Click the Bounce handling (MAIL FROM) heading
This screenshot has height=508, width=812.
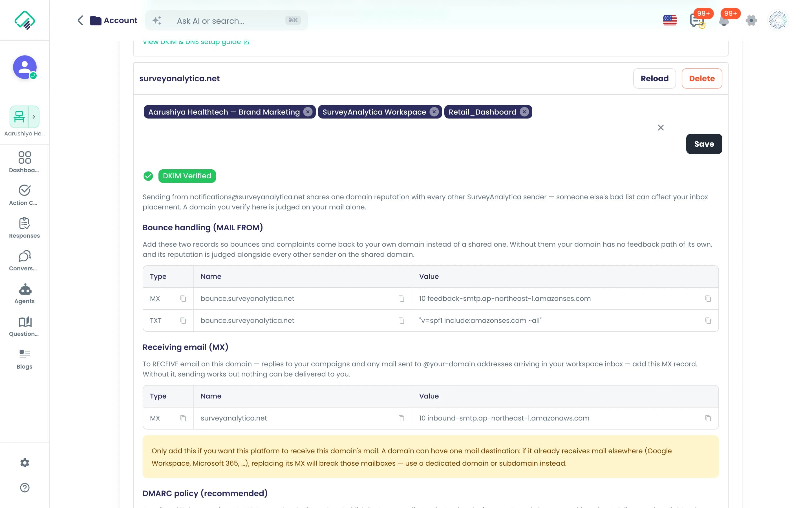[x=203, y=227]
